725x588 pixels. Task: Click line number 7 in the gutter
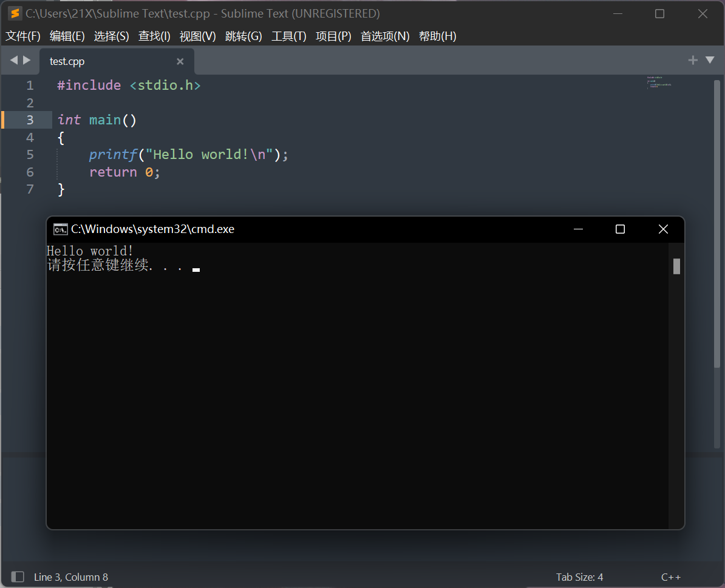[x=30, y=189]
